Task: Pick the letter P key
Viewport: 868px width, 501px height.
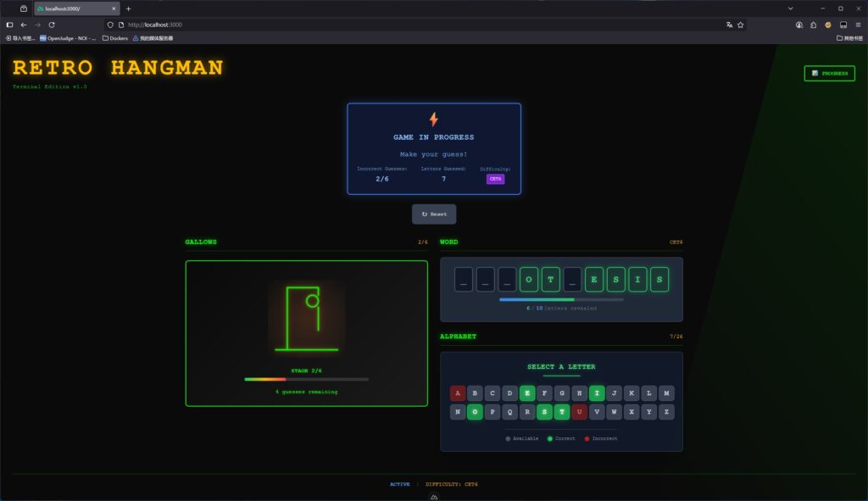Action: coord(492,412)
